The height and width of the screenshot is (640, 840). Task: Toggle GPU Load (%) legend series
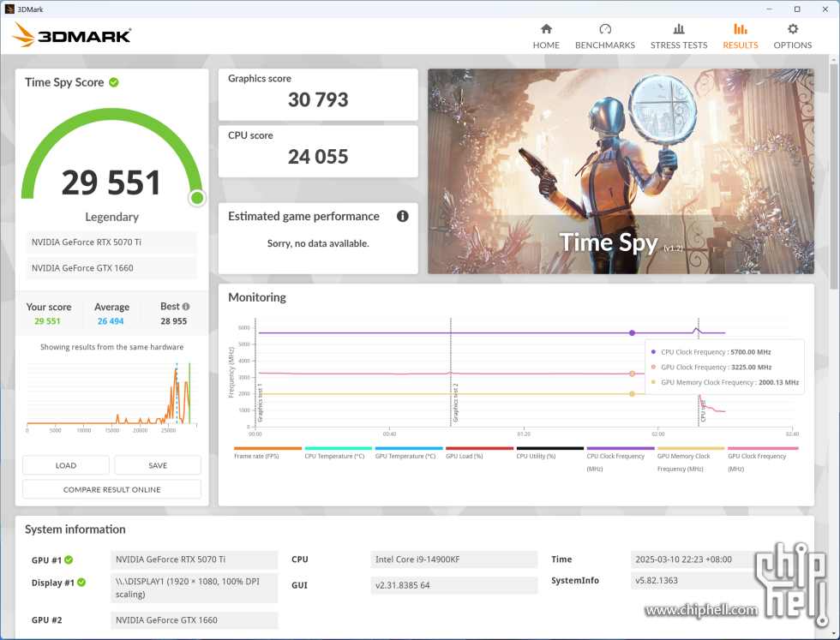(479, 453)
